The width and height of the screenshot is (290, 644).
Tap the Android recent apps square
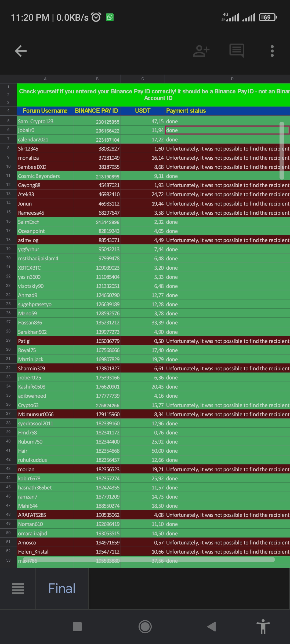[x=77, y=627]
